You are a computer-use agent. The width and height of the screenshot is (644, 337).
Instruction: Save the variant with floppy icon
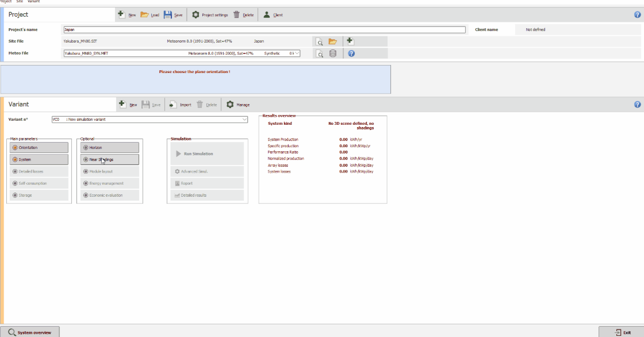tap(151, 105)
